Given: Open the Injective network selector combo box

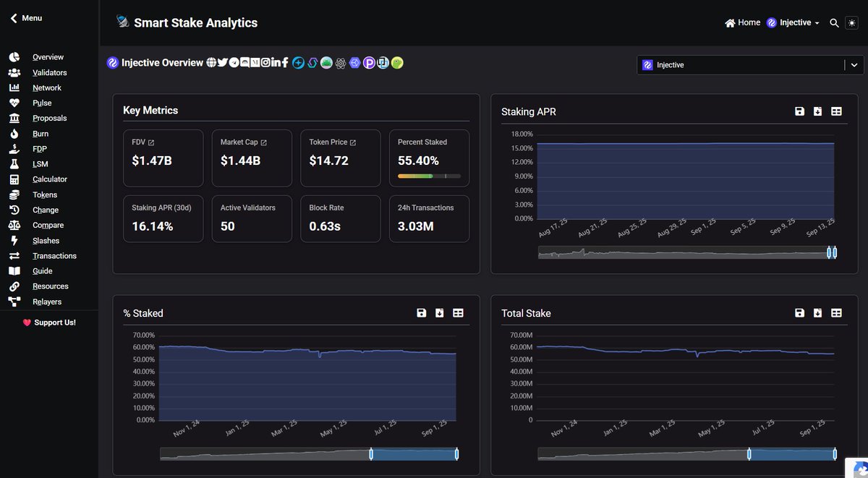Looking at the screenshot, I should coord(750,65).
